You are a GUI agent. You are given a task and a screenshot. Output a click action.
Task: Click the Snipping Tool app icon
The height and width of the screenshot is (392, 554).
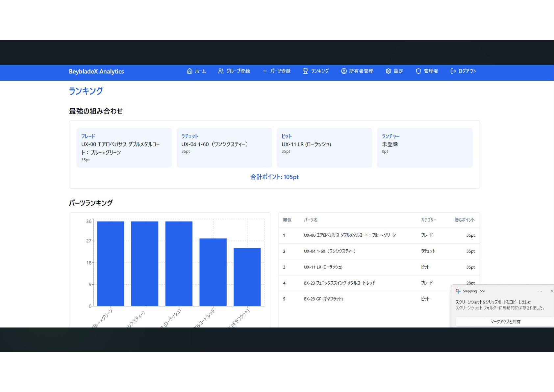(x=458, y=291)
